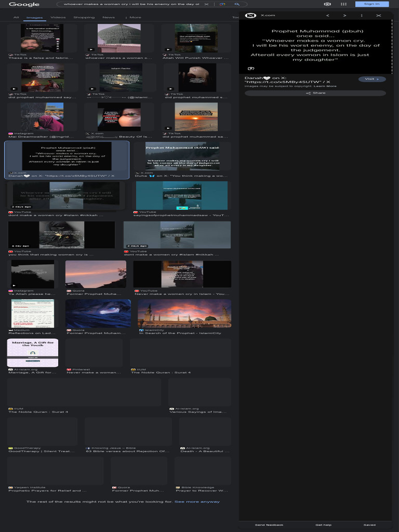Open Google Lens search by image
This screenshot has height=532, width=399.
click(x=222, y=4)
